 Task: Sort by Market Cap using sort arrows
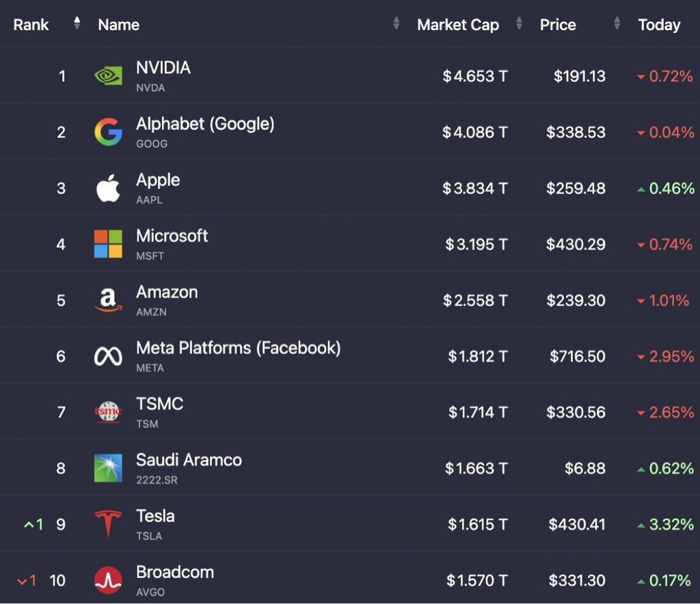[x=519, y=24]
